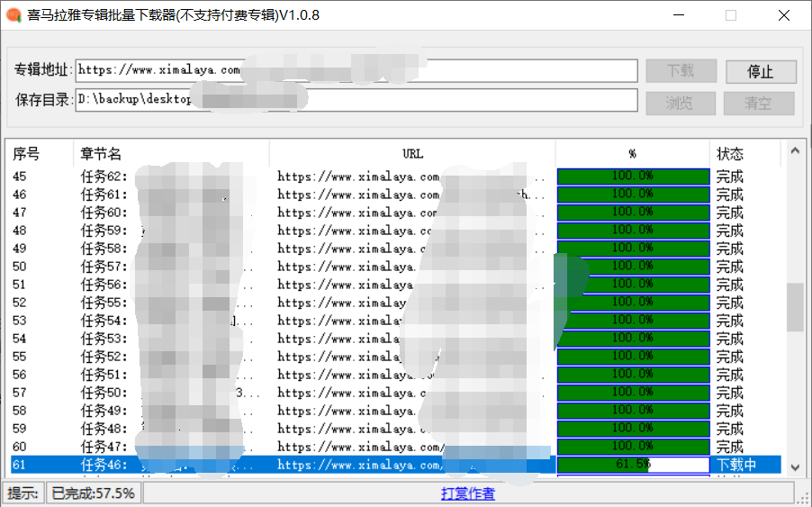Click sequence number 55
This screenshot has height=507, width=812.
19,357
